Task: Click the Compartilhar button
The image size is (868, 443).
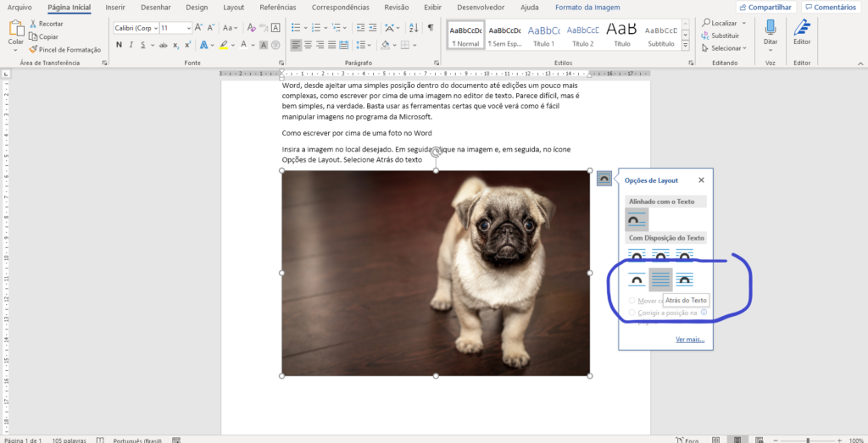Action: (x=766, y=7)
